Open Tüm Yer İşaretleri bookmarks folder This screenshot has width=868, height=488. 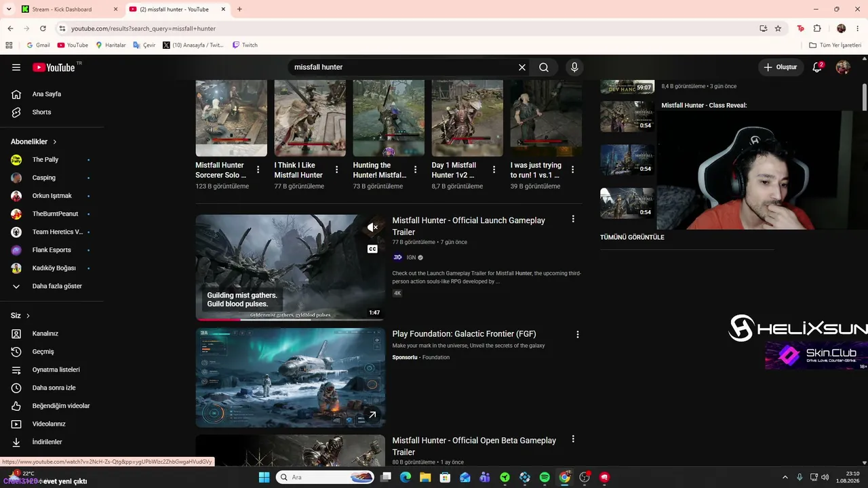point(835,45)
